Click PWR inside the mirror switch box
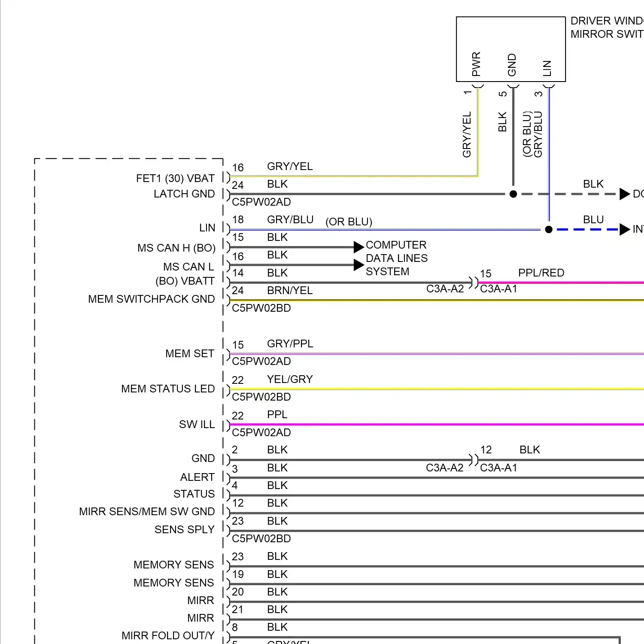Screen dimensions: 644x644 coord(476,64)
